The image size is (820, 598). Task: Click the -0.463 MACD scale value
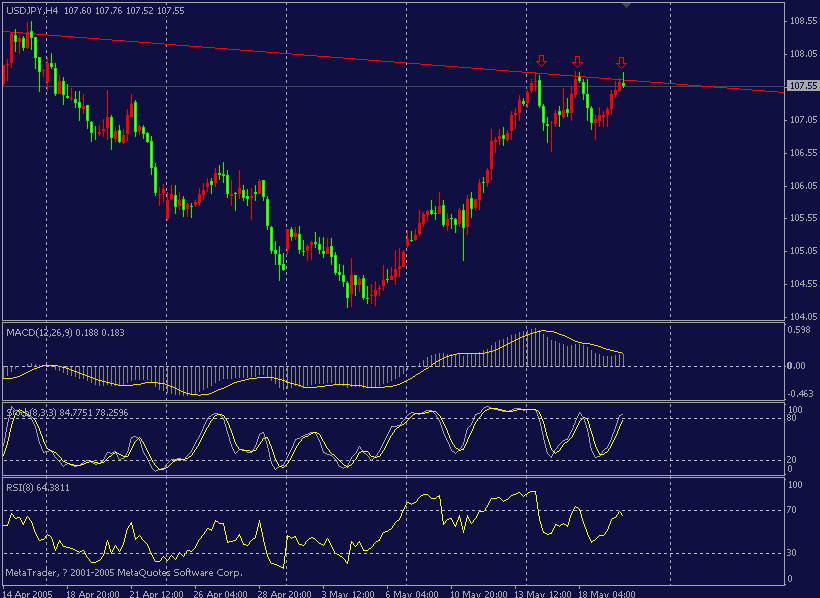(800, 393)
